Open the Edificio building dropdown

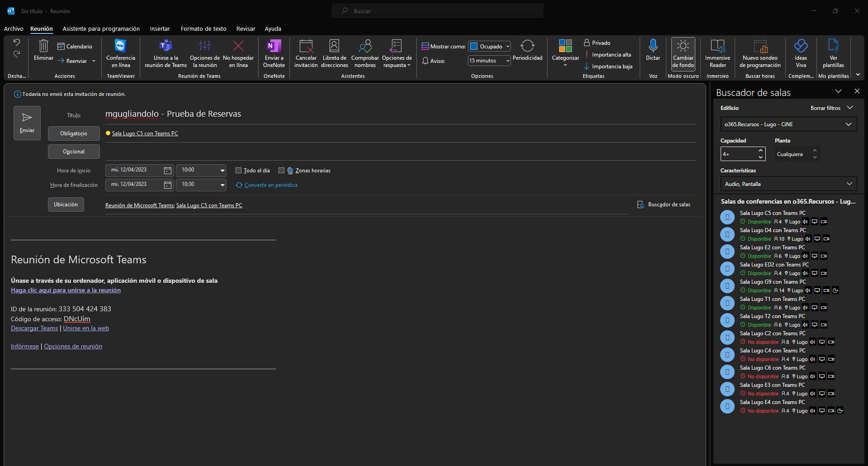[x=788, y=124]
